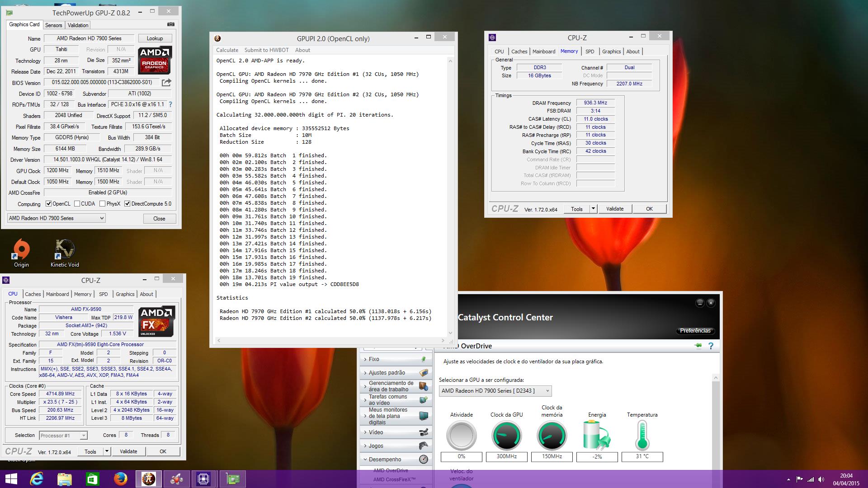Open Processor #1 selection dropdown in CPU-Z
Image resolution: width=868 pixels, height=488 pixels.
tap(63, 436)
